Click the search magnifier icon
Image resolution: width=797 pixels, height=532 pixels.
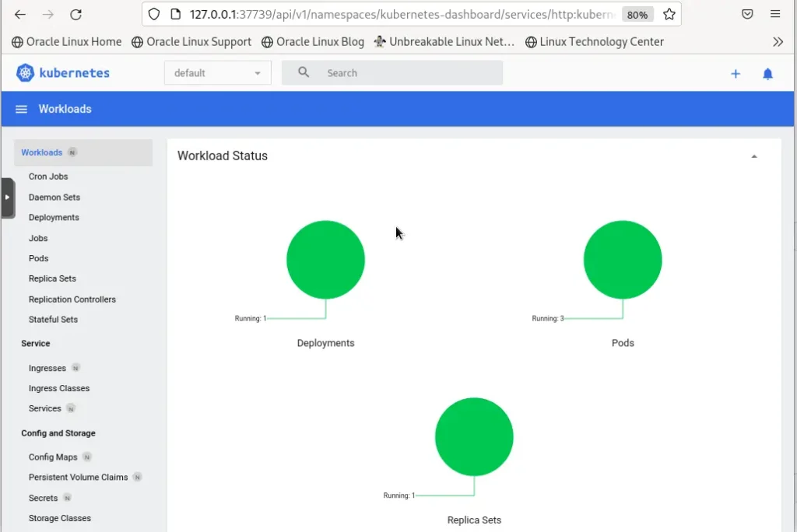point(302,72)
